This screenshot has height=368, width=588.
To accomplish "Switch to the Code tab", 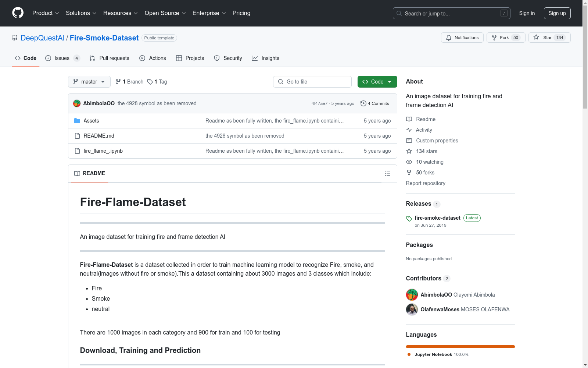I will [x=26, y=58].
